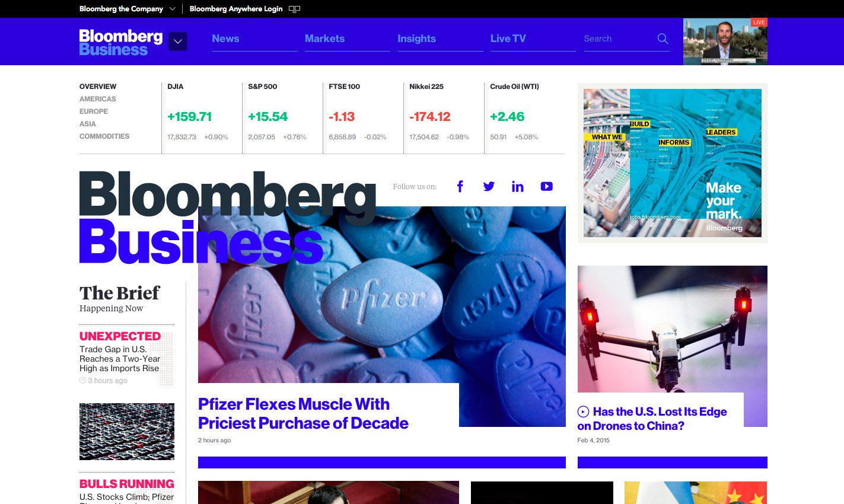This screenshot has width=844, height=504.
Task: Click the magnifying glass search icon
Action: tap(663, 39)
